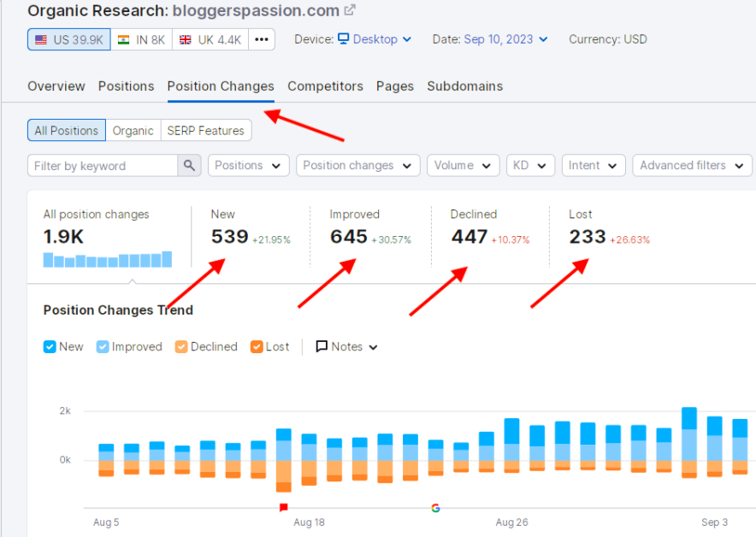Expand the Notes dropdown
Image resolution: width=756 pixels, height=537 pixels.
pos(346,346)
